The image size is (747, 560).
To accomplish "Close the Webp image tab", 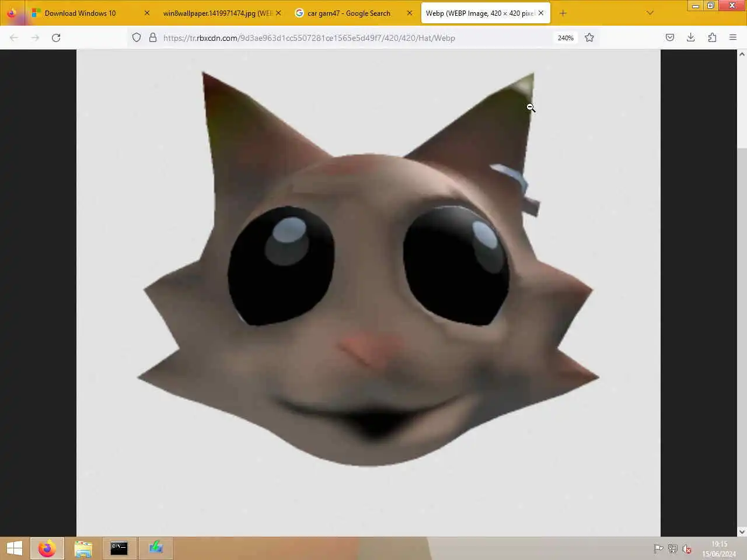I will point(541,13).
